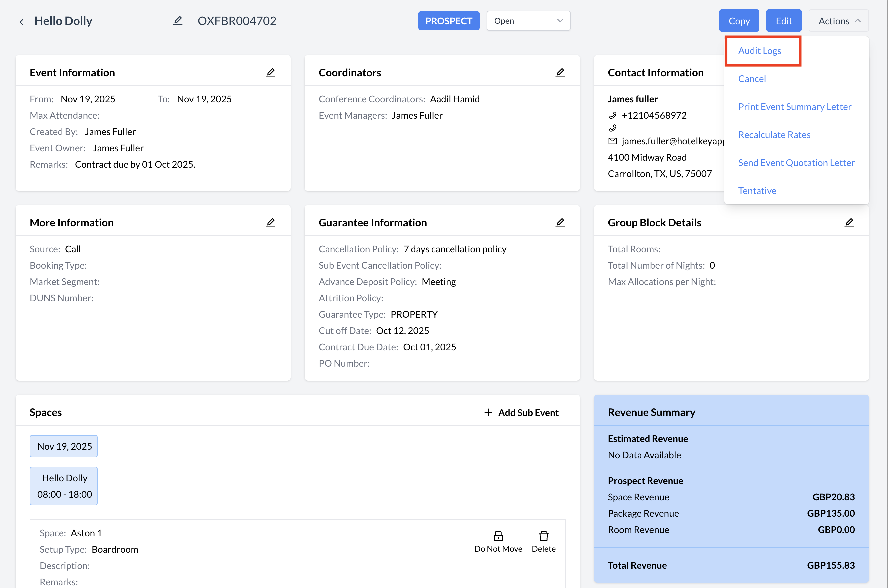Viewport: 888px width, 588px height.
Task: Click the blue Edit button
Action: (783, 21)
